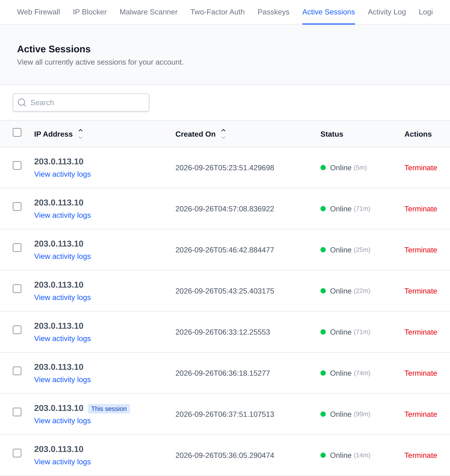Image resolution: width=450 pixels, height=476 pixels.
Task: Check the session created 05:36:05.290474
Action: [17, 453]
